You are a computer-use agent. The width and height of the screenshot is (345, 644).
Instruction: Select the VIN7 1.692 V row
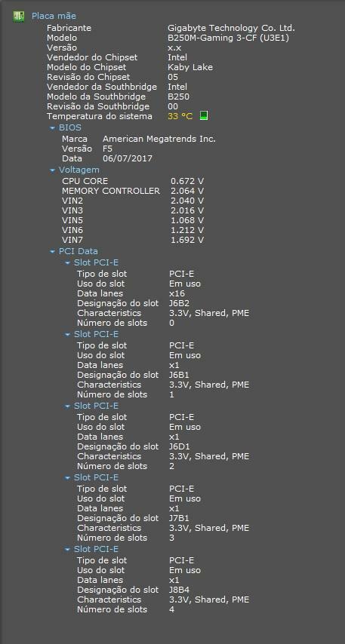(x=133, y=240)
